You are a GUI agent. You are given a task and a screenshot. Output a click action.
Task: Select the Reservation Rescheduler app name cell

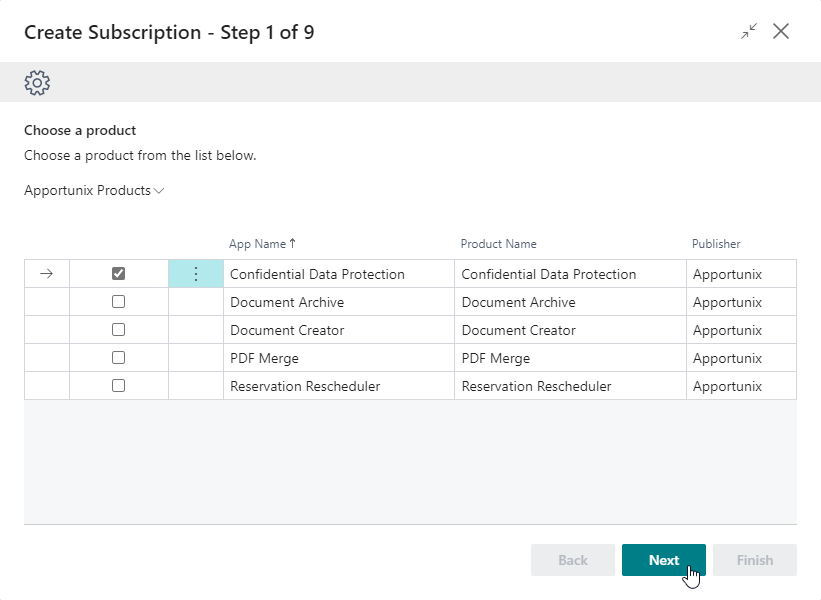tap(305, 386)
